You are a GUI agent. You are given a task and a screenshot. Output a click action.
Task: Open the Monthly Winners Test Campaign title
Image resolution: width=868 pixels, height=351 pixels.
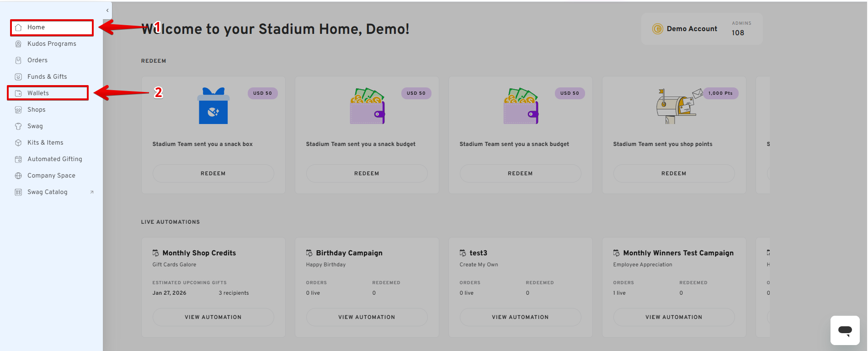(x=678, y=253)
